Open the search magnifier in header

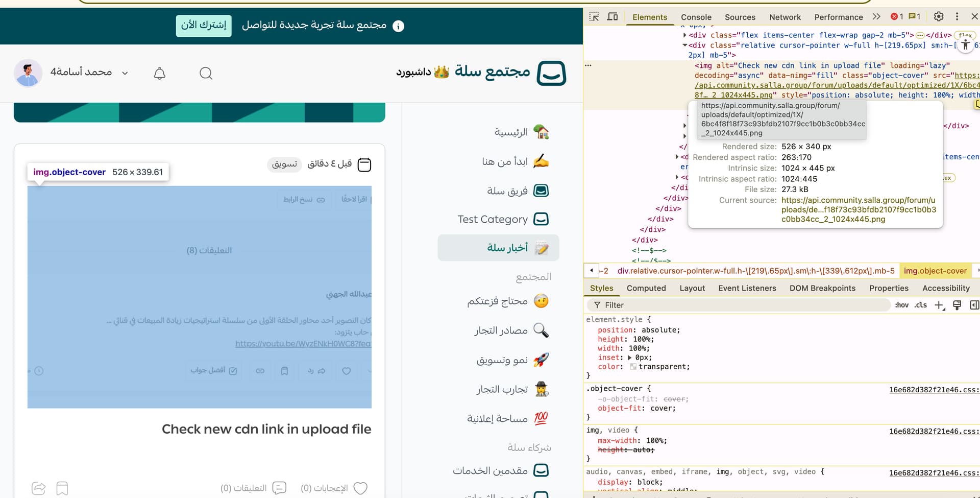coord(206,74)
